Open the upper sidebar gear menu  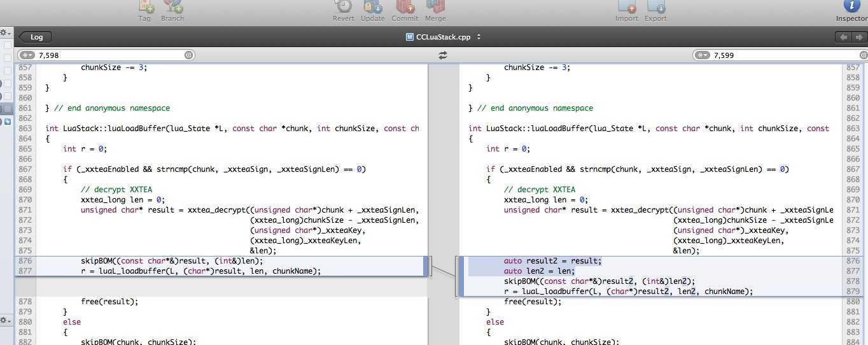5,32
